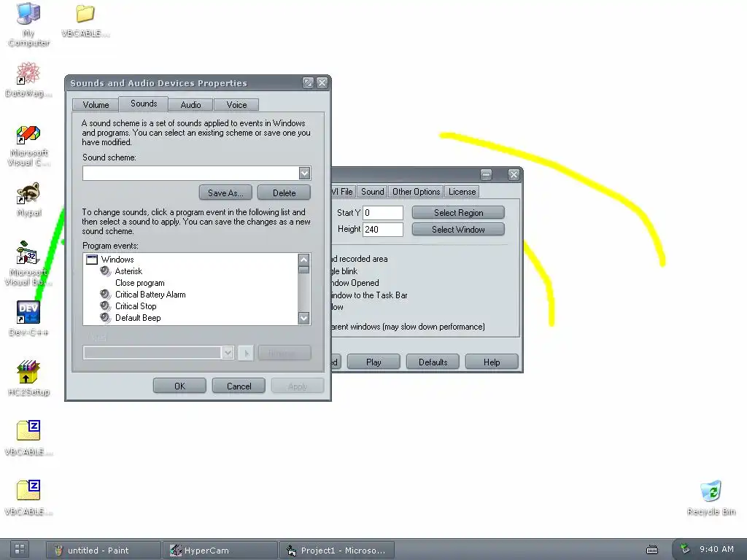Click the Program events scrollbar thumb
Screen dimensions: 747x560
[304, 270]
